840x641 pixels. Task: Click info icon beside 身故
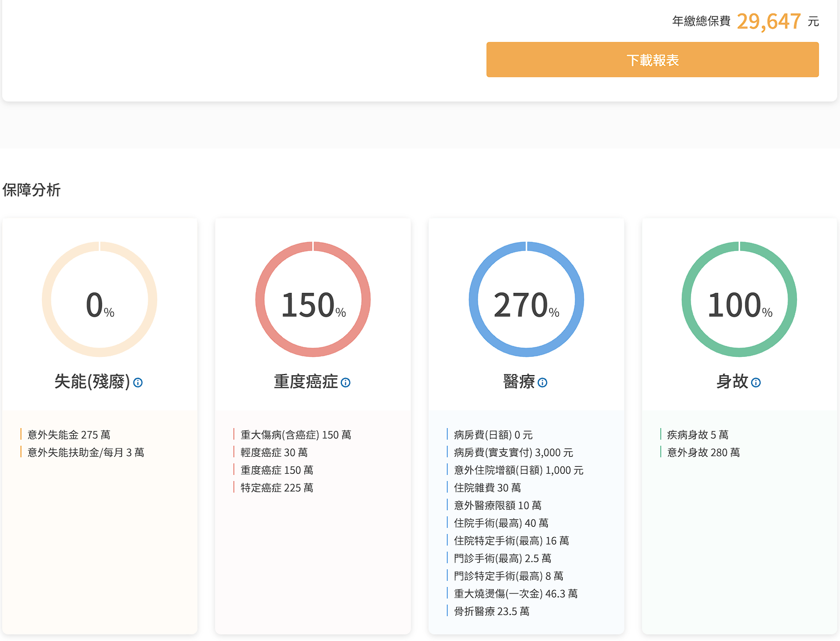756,383
